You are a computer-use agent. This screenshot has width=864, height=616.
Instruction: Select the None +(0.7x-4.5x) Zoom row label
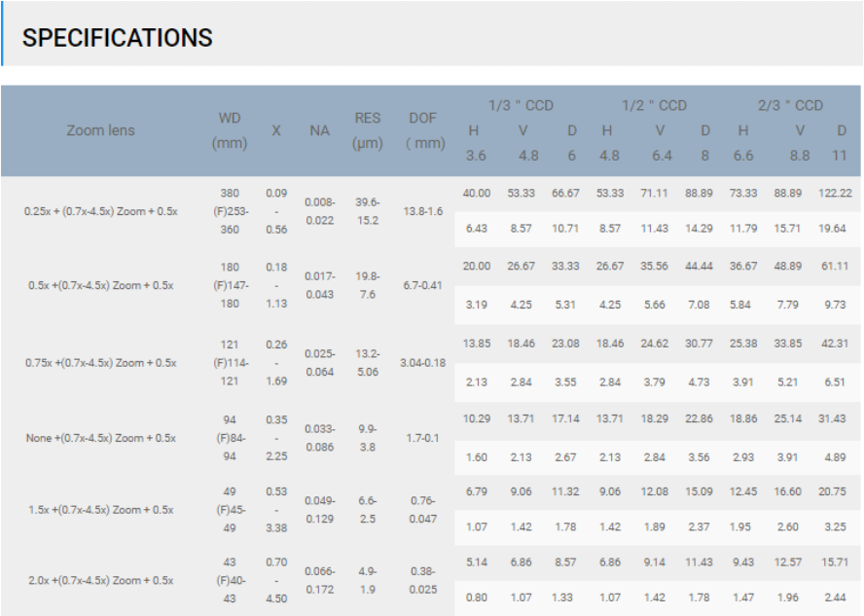tap(100, 438)
